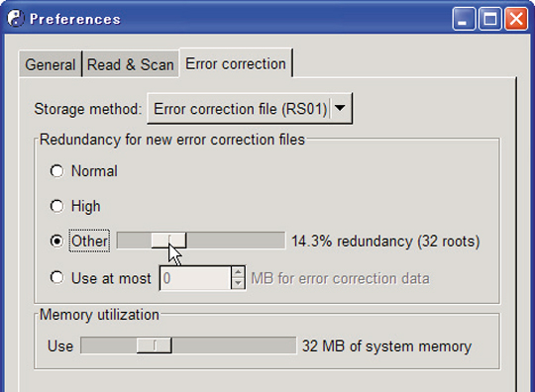
Task: Click the memory utilization slider handle
Action: pyautogui.click(x=154, y=345)
